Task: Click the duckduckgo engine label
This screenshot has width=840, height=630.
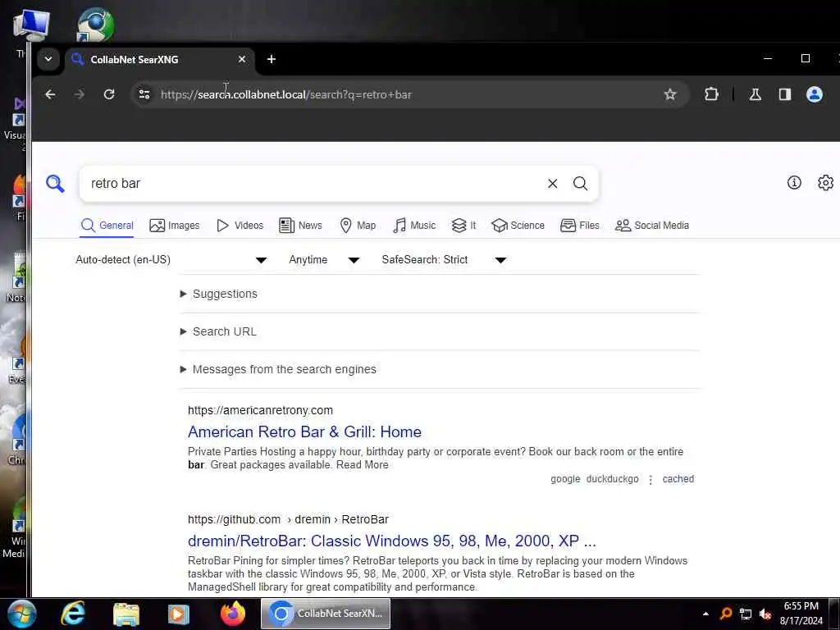Action: tap(612, 479)
